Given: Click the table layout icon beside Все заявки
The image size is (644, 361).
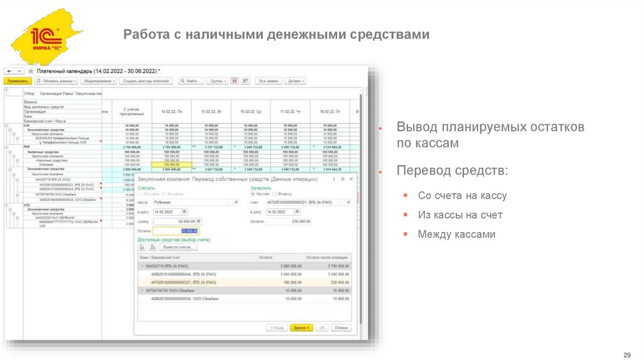Looking at the screenshot, I should 246,81.
